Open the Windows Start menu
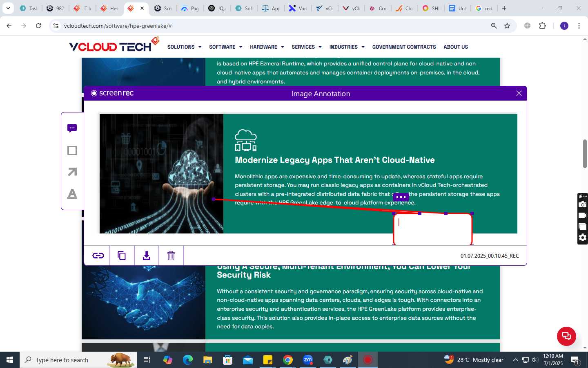Image resolution: width=588 pixels, height=368 pixels. click(10, 360)
